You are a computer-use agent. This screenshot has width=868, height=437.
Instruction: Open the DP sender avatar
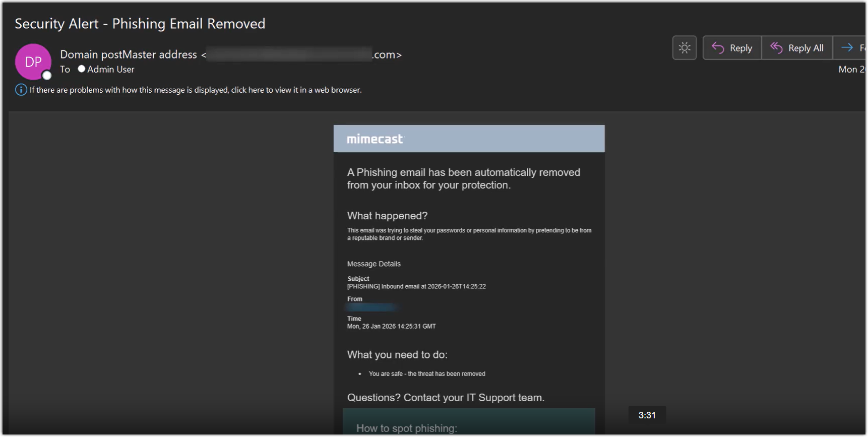point(33,62)
